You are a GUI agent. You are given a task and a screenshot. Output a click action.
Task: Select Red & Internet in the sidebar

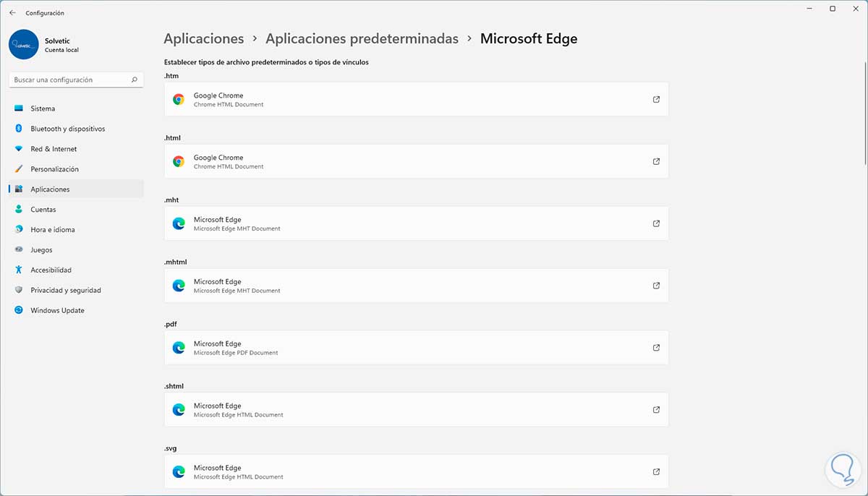click(x=54, y=149)
